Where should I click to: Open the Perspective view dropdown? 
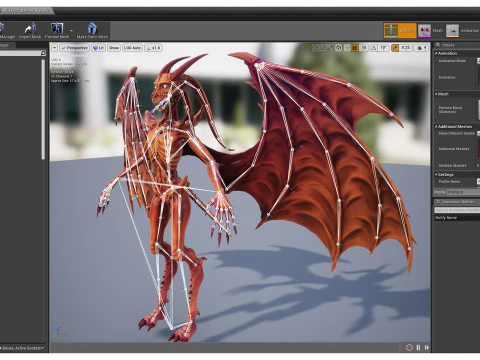point(74,48)
